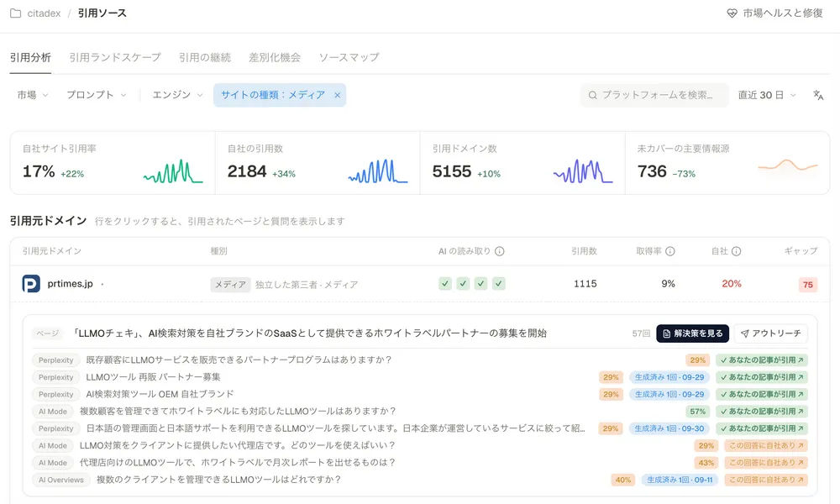Click the 736 未カバーの主要情報源 value
Image resolution: width=840 pixels, height=504 pixels.
[x=652, y=171]
